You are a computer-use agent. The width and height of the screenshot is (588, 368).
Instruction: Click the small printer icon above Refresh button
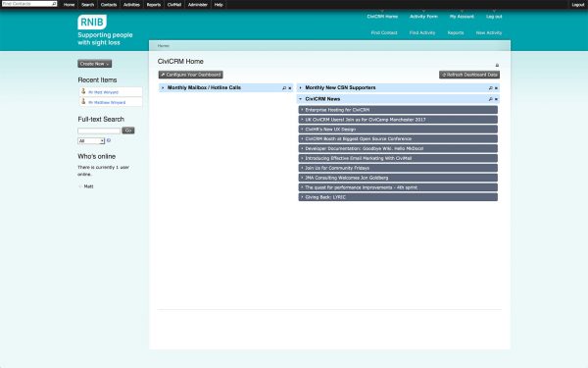click(497, 66)
